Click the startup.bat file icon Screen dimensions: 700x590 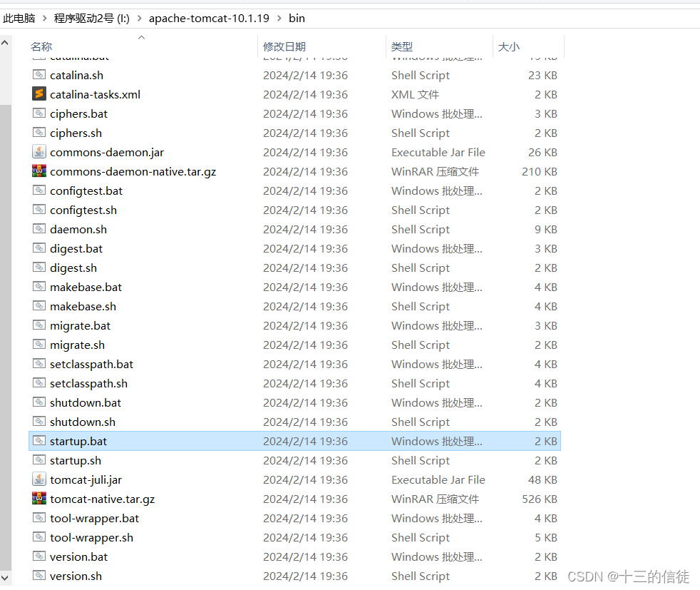point(38,440)
